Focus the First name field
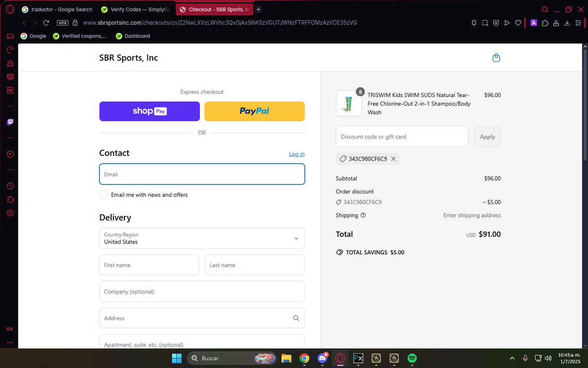Screen dimensions: 588x368 [149, 265]
